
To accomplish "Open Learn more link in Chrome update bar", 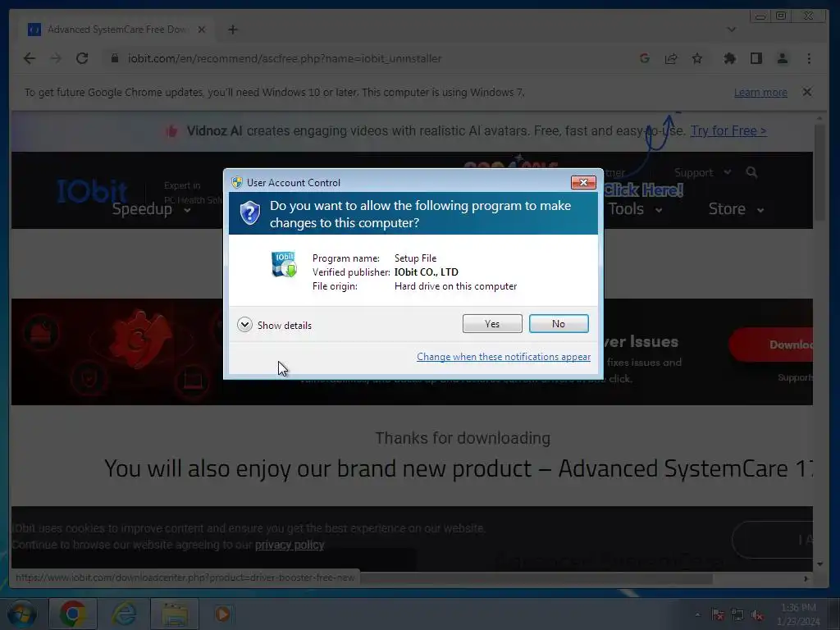I will click(760, 92).
